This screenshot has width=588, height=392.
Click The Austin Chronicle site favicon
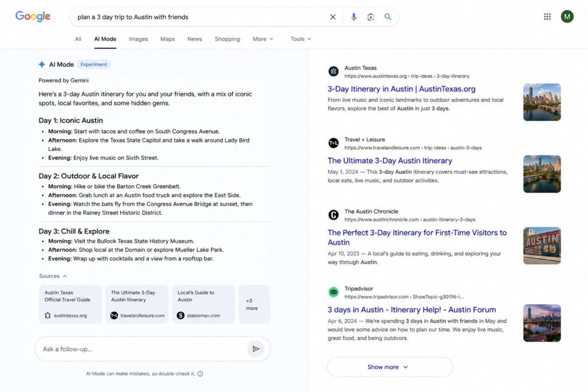pyautogui.click(x=334, y=215)
